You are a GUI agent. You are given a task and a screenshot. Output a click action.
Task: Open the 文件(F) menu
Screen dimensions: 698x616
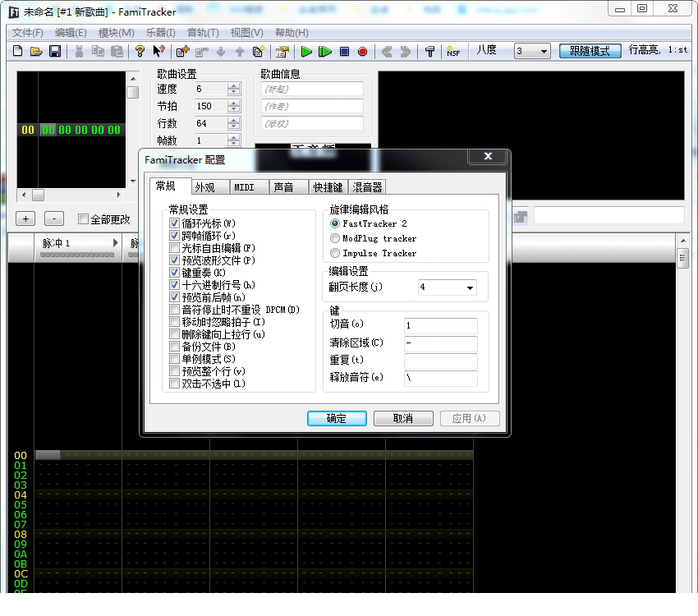[x=27, y=33]
